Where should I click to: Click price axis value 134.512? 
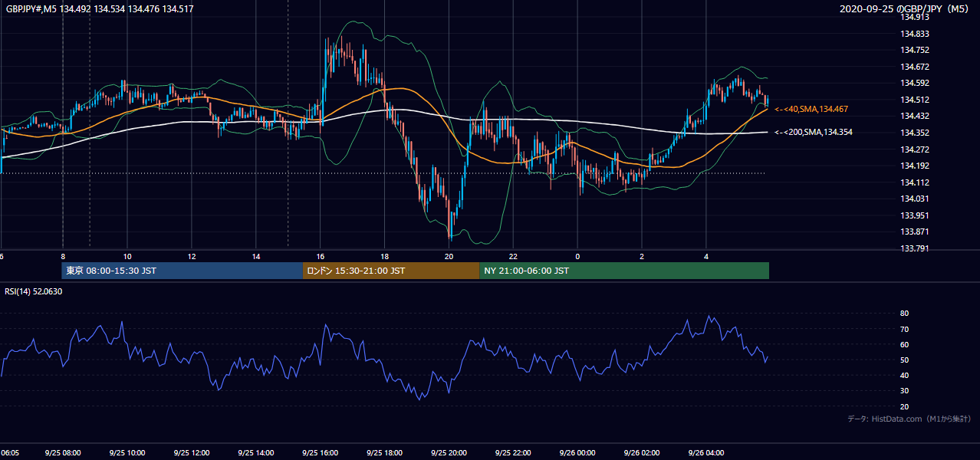coord(915,100)
